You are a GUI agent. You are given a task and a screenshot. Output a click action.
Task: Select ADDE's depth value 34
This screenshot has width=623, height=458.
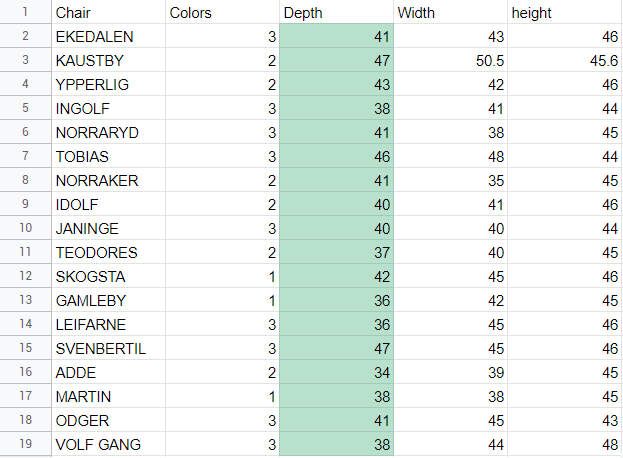(337, 372)
